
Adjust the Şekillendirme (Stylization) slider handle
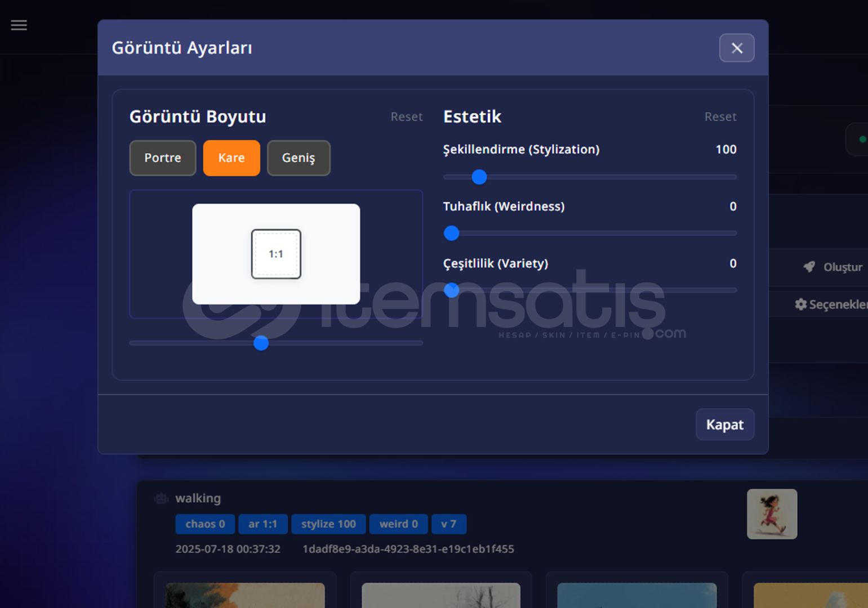click(479, 177)
